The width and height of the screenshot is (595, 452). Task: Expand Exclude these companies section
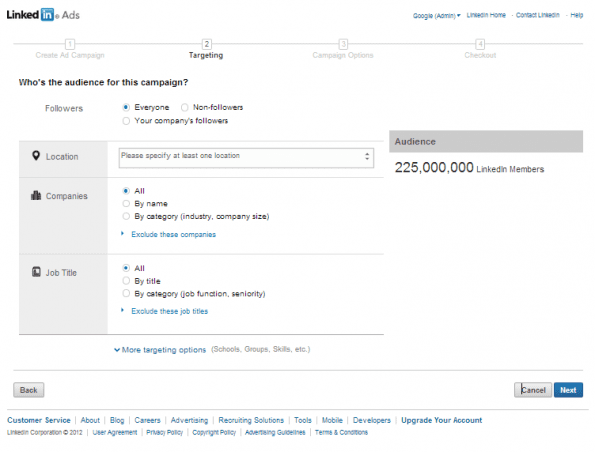pos(173,235)
